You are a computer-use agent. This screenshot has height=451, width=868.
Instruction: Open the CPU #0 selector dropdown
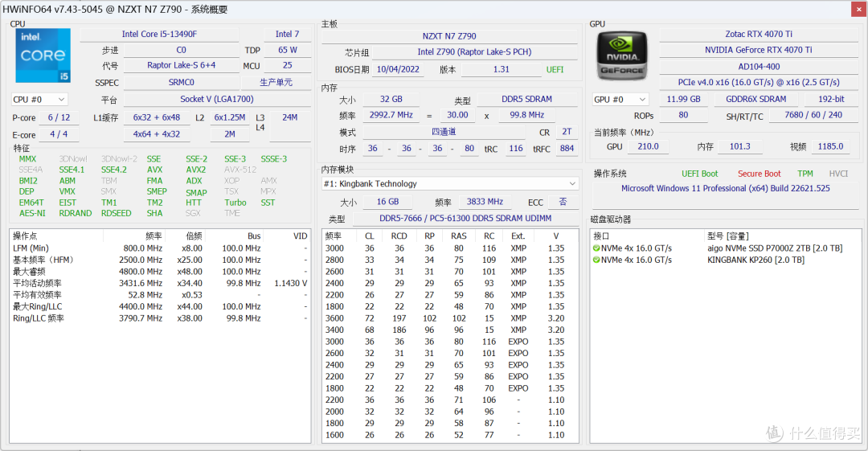pyautogui.click(x=39, y=100)
